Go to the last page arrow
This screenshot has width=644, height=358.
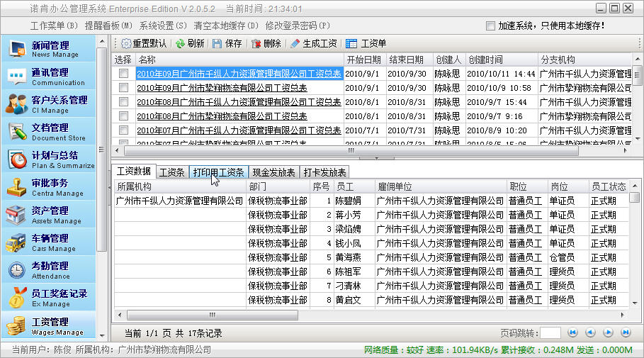[626, 332]
